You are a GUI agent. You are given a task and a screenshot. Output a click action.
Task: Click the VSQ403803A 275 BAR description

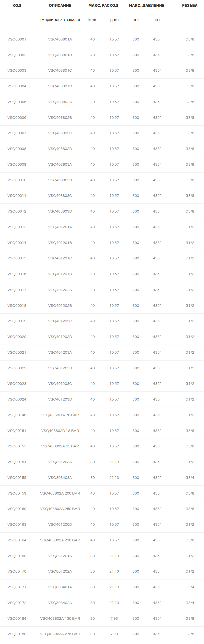coord(60,634)
